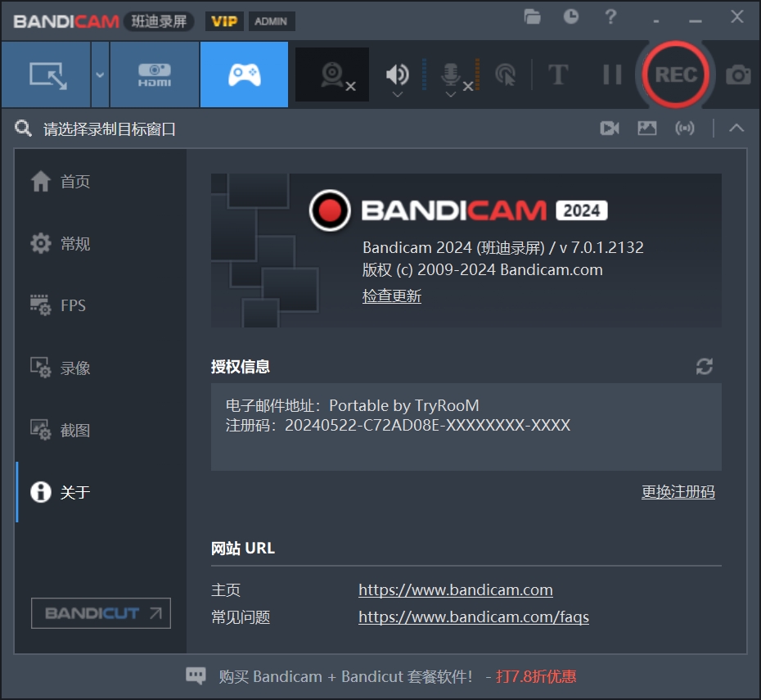Launch Bandicut from the sidebar button

coord(101,613)
